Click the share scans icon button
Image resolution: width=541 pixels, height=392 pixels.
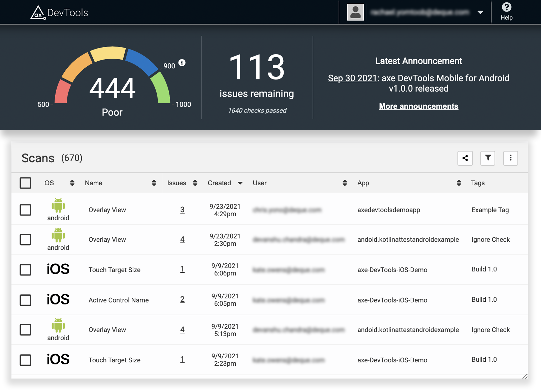465,158
